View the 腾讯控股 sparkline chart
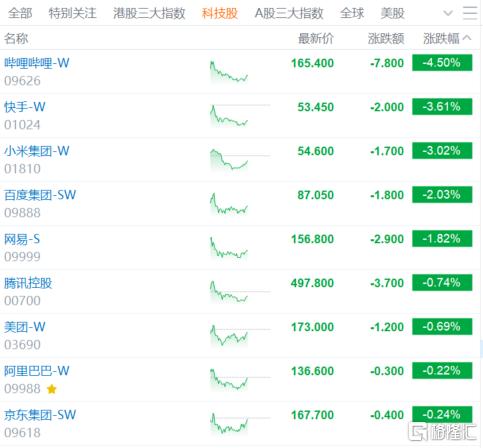The image size is (483, 448). coord(240,291)
